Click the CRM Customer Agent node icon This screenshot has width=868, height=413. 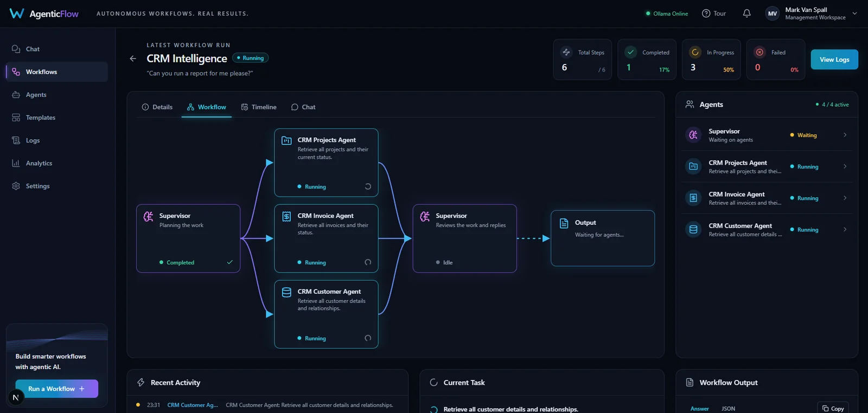286,293
